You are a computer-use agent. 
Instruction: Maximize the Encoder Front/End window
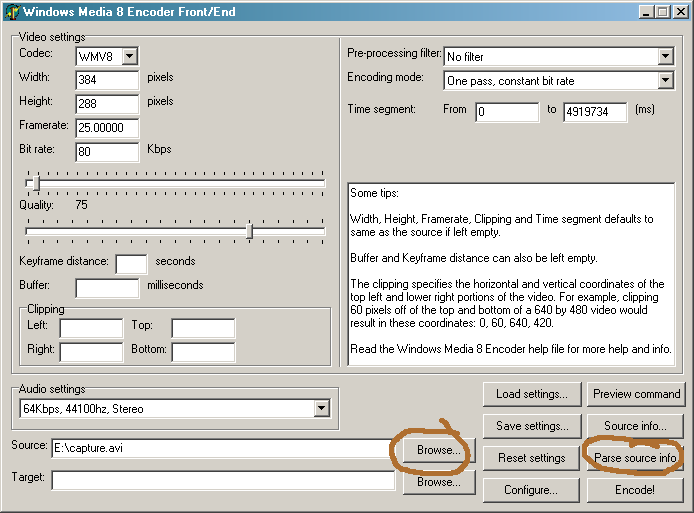pos(663,12)
